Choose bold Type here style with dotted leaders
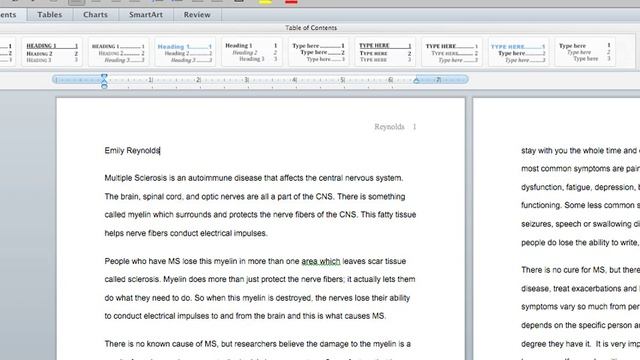The image size is (640, 360). [x=318, y=52]
